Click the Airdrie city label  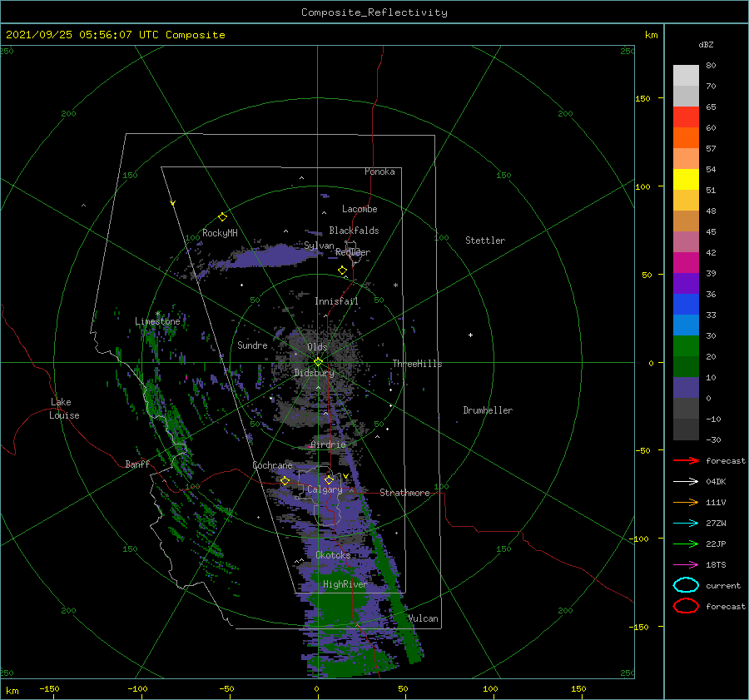point(328,444)
